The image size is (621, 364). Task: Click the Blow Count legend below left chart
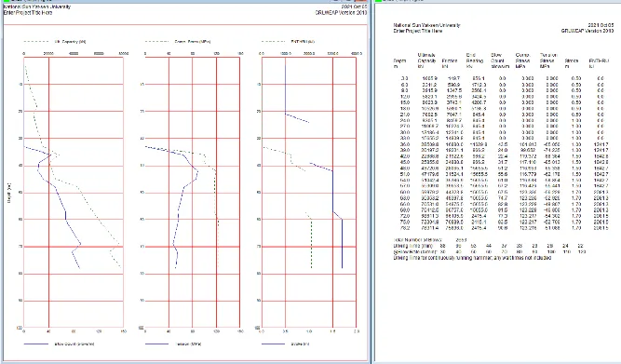click(x=74, y=344)
